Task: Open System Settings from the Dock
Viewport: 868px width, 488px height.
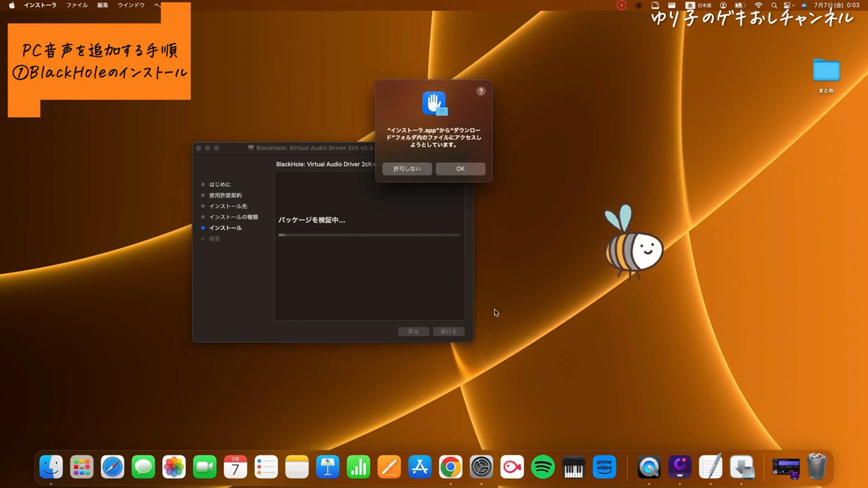Action: point(481,467)
